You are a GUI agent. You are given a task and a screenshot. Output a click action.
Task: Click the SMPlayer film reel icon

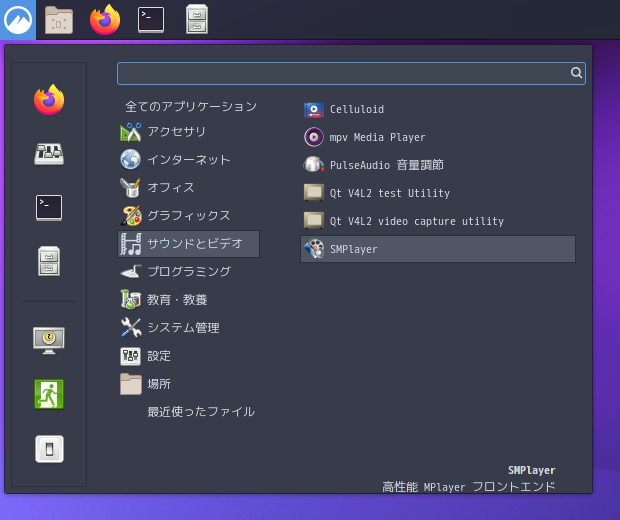(314, 249)
